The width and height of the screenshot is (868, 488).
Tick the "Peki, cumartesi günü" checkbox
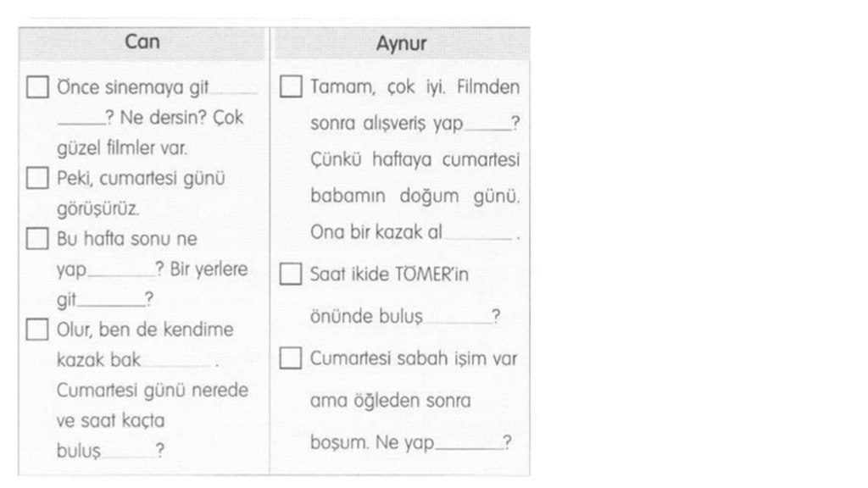[36, 179]
